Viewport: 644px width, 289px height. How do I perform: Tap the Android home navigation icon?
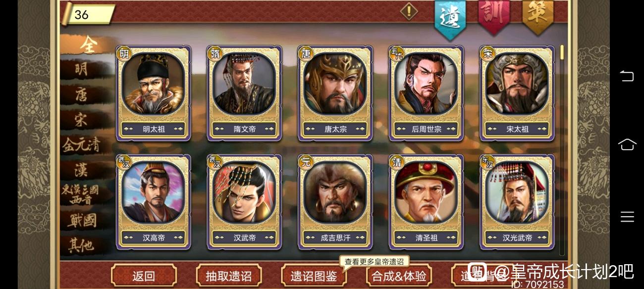coord(627,144)
